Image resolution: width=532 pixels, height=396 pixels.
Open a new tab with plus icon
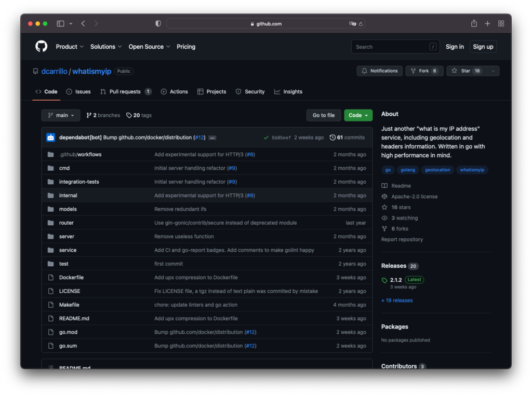click(487, 23)
